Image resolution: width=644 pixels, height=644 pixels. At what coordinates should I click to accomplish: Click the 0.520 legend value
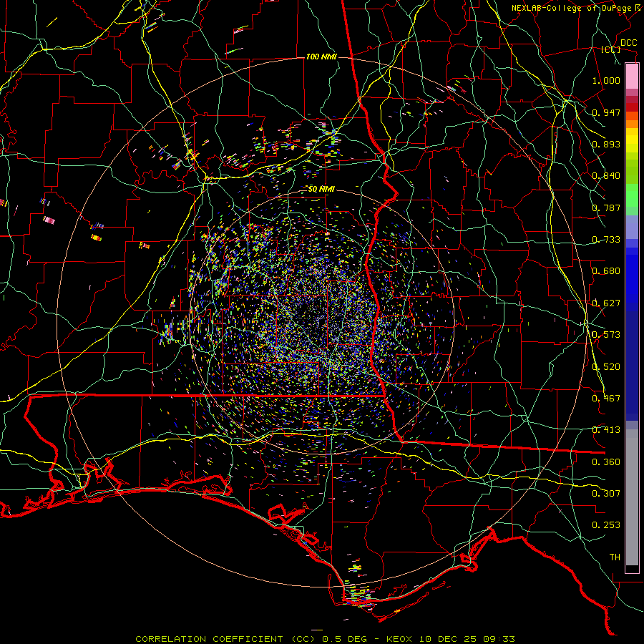point(606,367)
